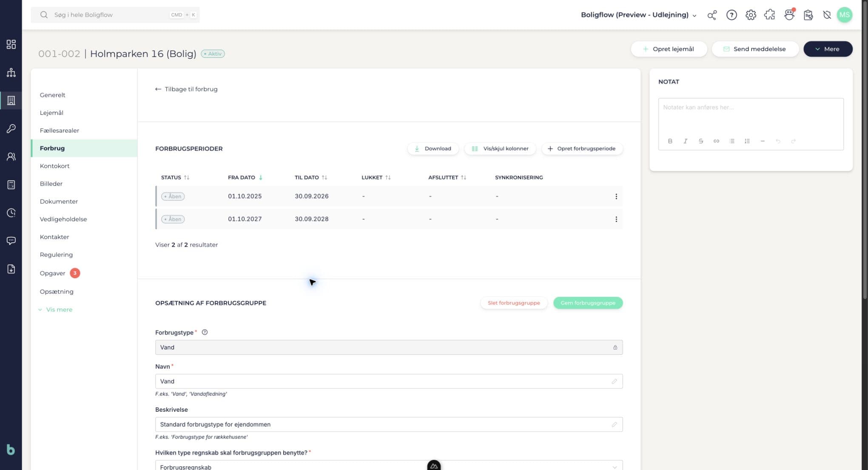Viewport: 868px width, 470px height.
Task: Open the puzzle piece integrations icon
Action: (x=769, y=15)
